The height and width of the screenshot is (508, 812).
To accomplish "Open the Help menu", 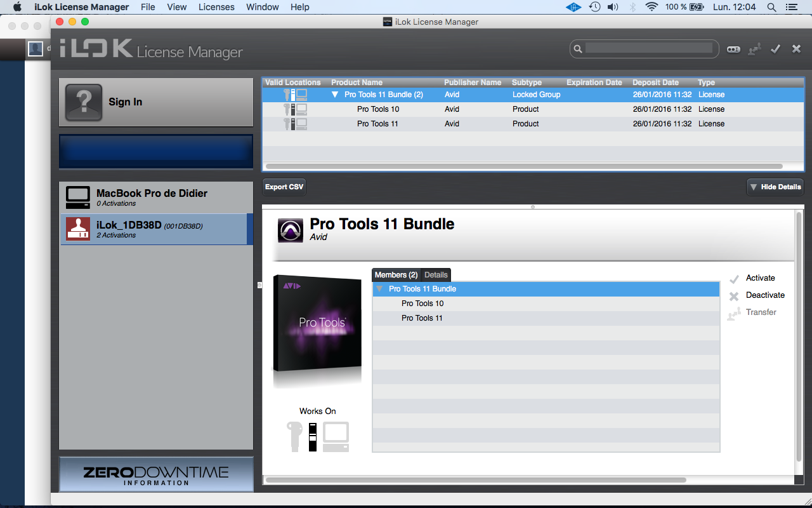I will click(300, 7).
